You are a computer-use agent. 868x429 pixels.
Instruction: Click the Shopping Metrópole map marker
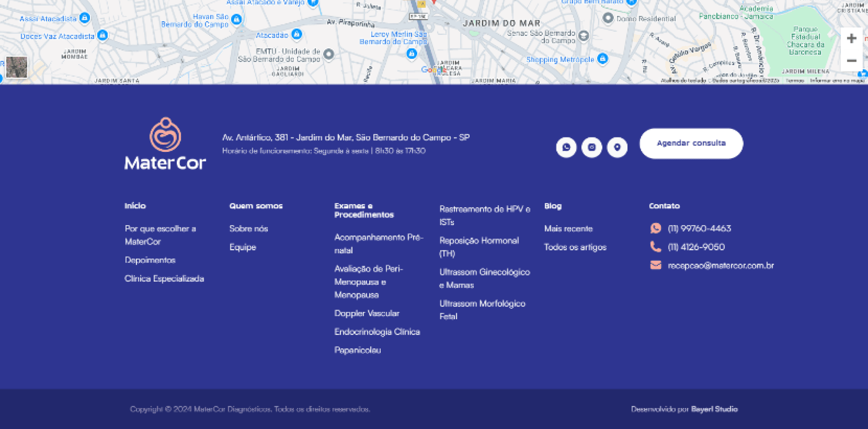tap(602, 59)
